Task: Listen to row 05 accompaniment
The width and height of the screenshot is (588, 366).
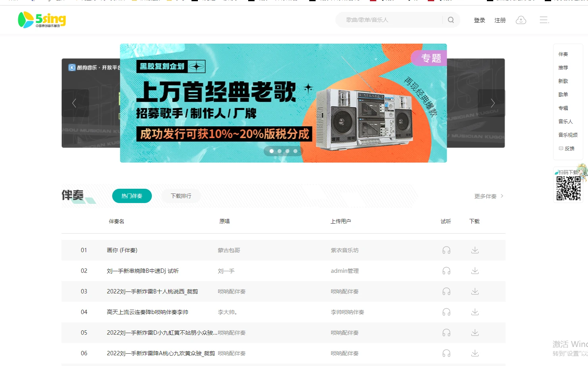Action: pos(446,333)
